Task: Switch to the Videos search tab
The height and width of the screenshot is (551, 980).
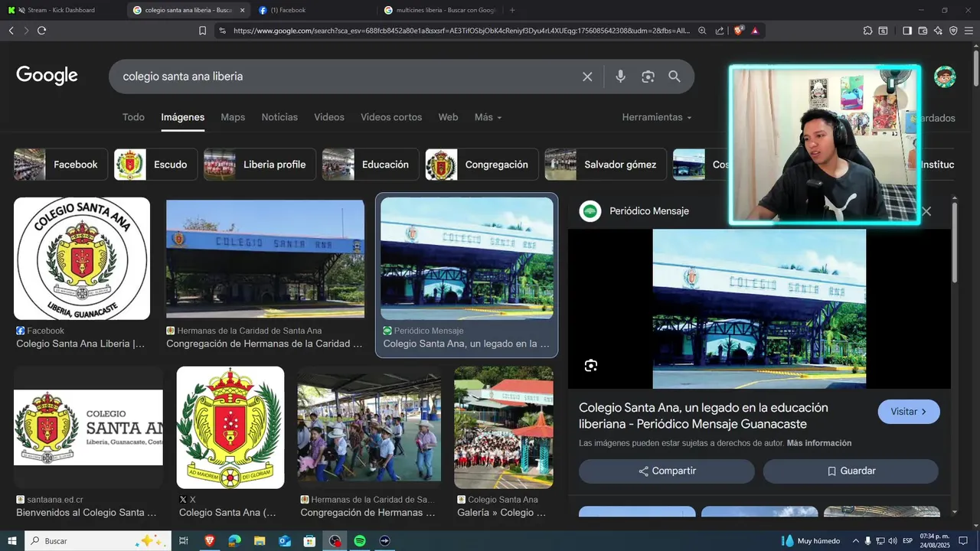Action: [329, 117]
